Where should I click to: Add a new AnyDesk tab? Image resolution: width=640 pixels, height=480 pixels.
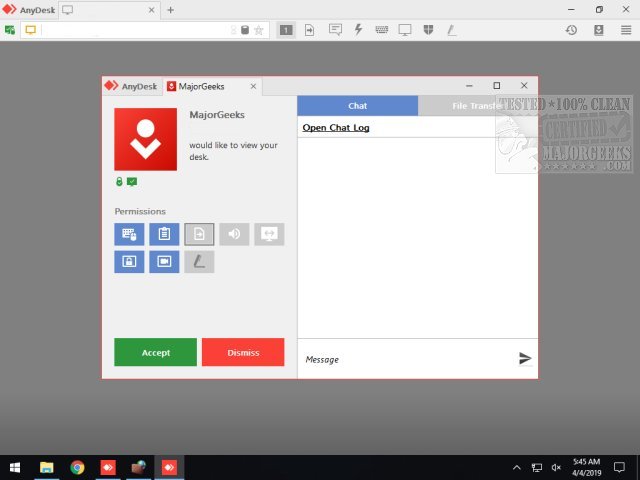click(x=170, y=10)
